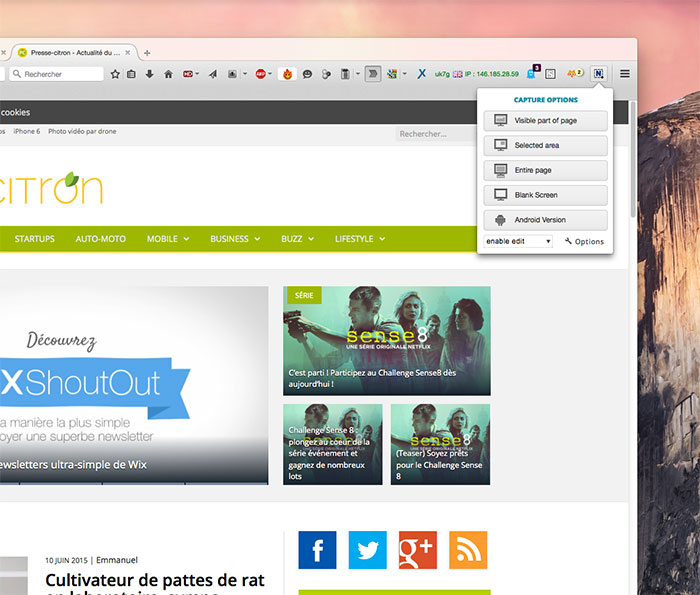Open 'Challenge Sense 8 : plongez' thumbnail
This screenshot has width=700, height=595.
(x=333, y=444)
